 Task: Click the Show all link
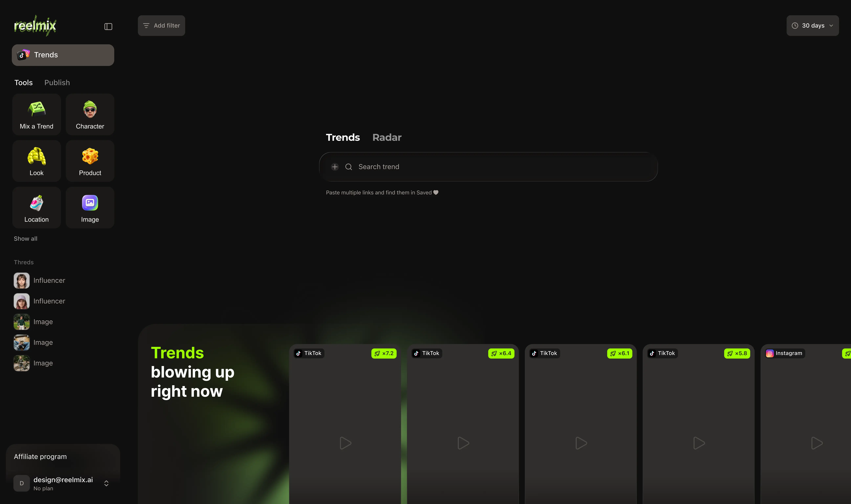coord(25,239)
